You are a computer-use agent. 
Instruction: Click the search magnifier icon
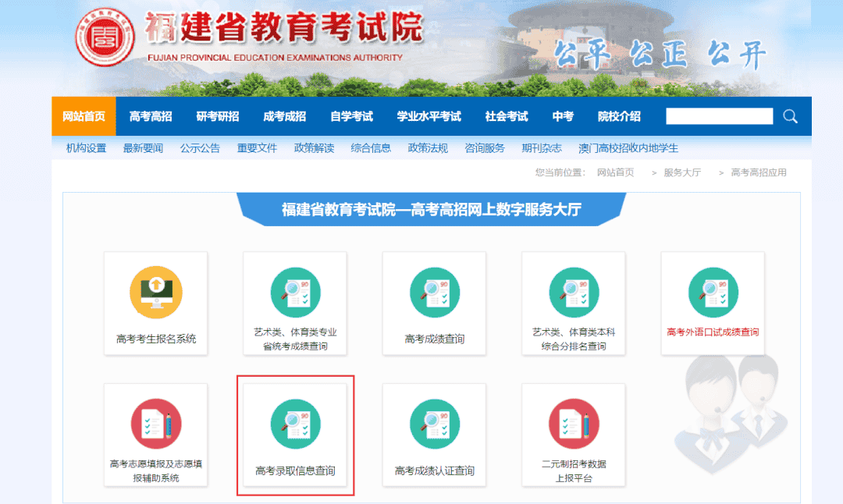pyautogui.click(x=790, y=116)
